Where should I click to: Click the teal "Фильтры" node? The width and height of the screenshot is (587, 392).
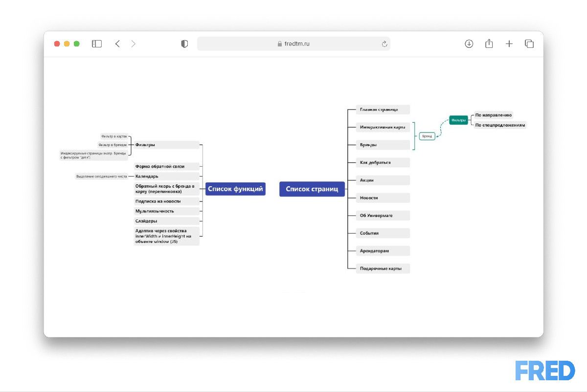tap(459, 120)
